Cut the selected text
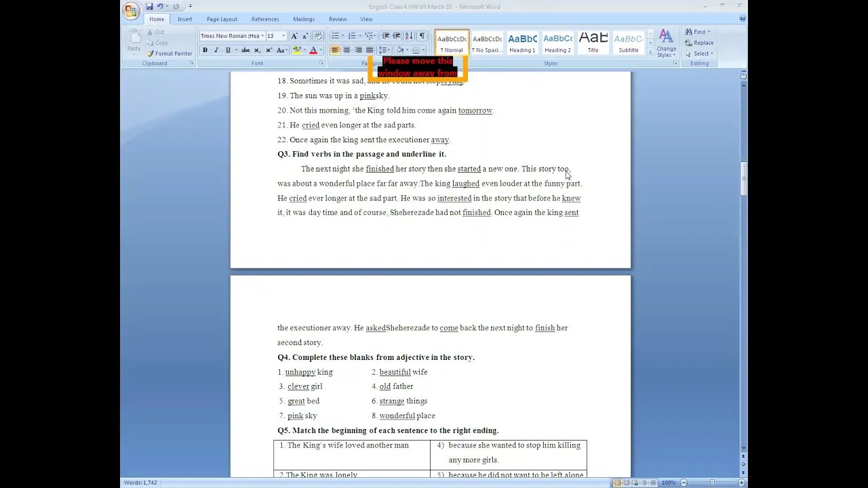Image resolution: width=868 pixels, height=488 pixels. pyautogui.click(x=156, y=32)
